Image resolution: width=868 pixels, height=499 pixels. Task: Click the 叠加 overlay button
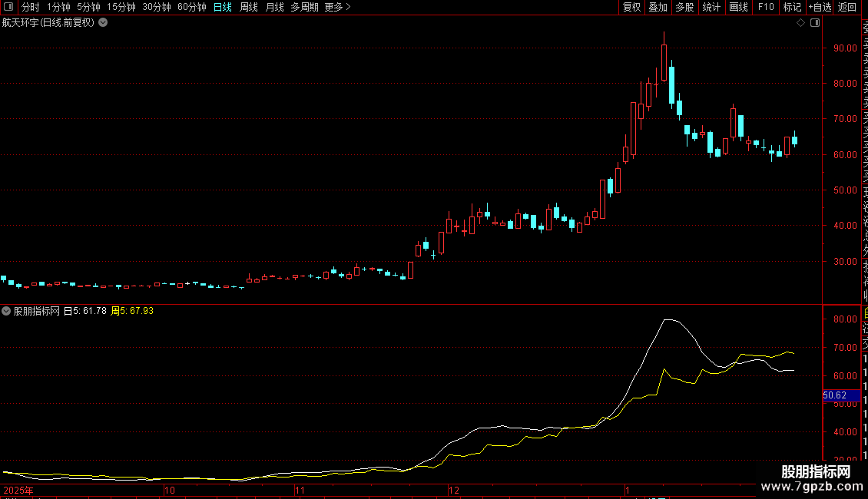(x=658, y=7)
